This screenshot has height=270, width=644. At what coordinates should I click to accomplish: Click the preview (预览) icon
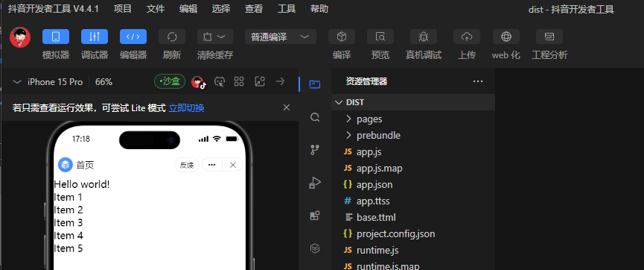tap(380, 37)
